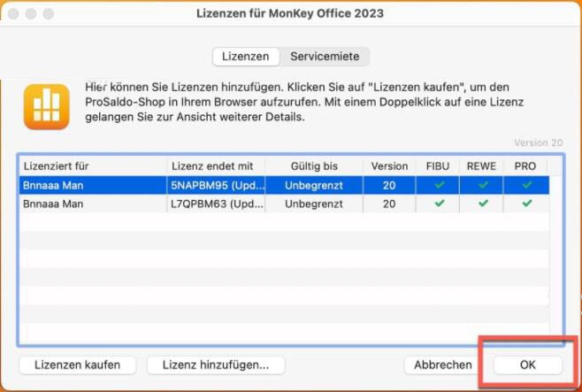Click the FIBU column header
This screenshot has height=392, width=582.
click(x=438, y=166)
